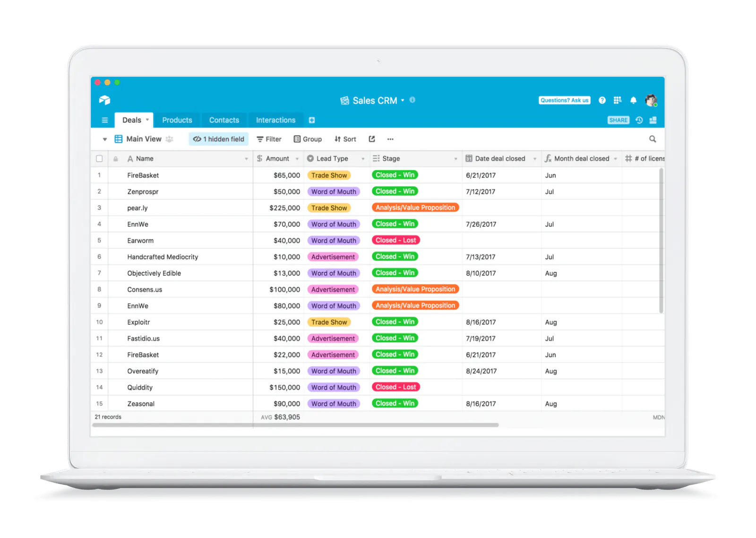Screen dimensions: 756x538
Task: Click pear.ly Trade Show color tag
Action: click(329, 208)
